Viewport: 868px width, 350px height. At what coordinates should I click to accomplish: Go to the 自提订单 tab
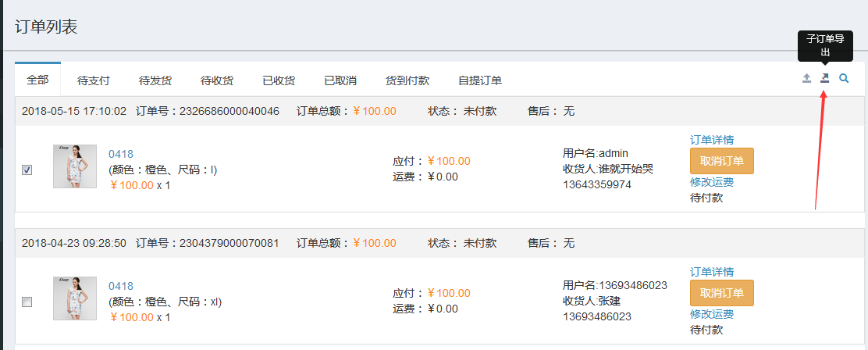click(480, 80)
